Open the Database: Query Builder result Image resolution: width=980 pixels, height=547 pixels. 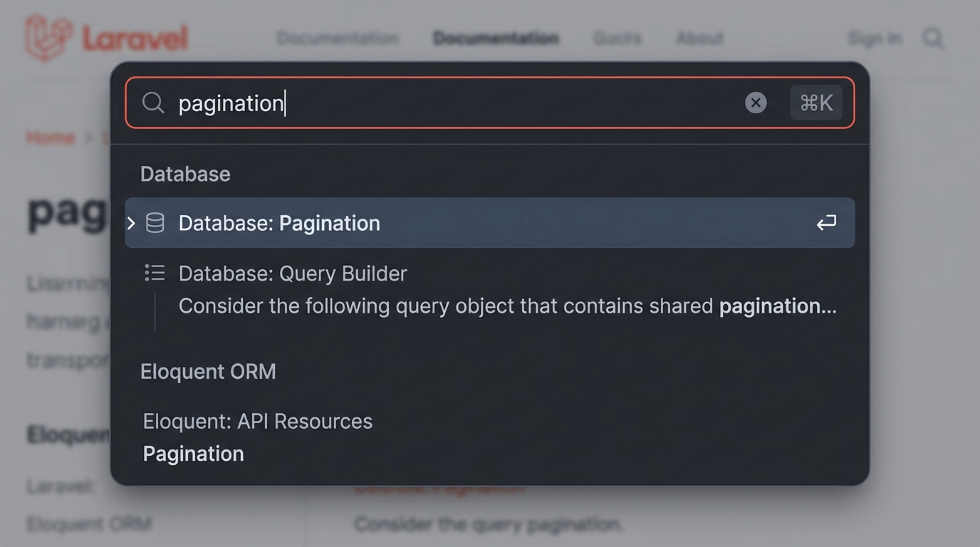[293, 273]
